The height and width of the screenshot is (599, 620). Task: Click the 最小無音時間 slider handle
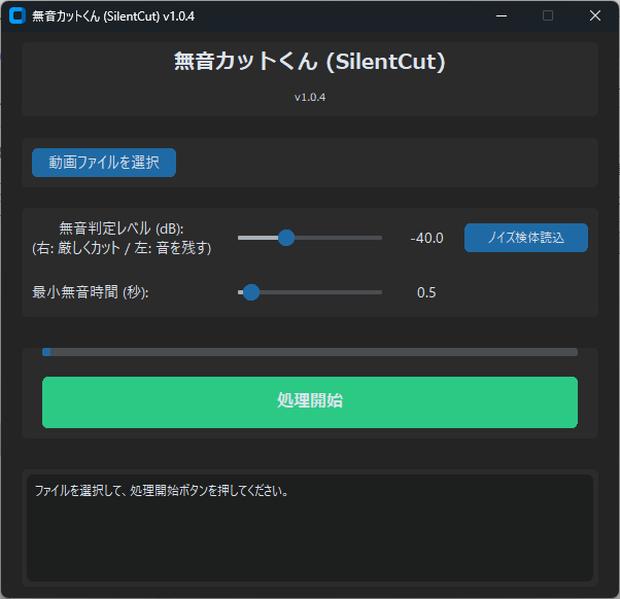pyautogui.click(x=251, y=292)
